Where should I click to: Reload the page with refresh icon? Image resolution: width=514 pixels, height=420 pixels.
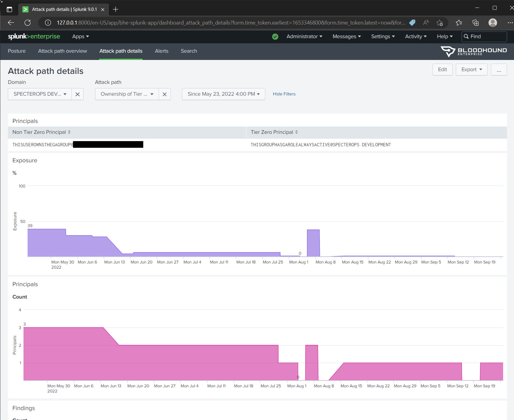click(28, 23)
